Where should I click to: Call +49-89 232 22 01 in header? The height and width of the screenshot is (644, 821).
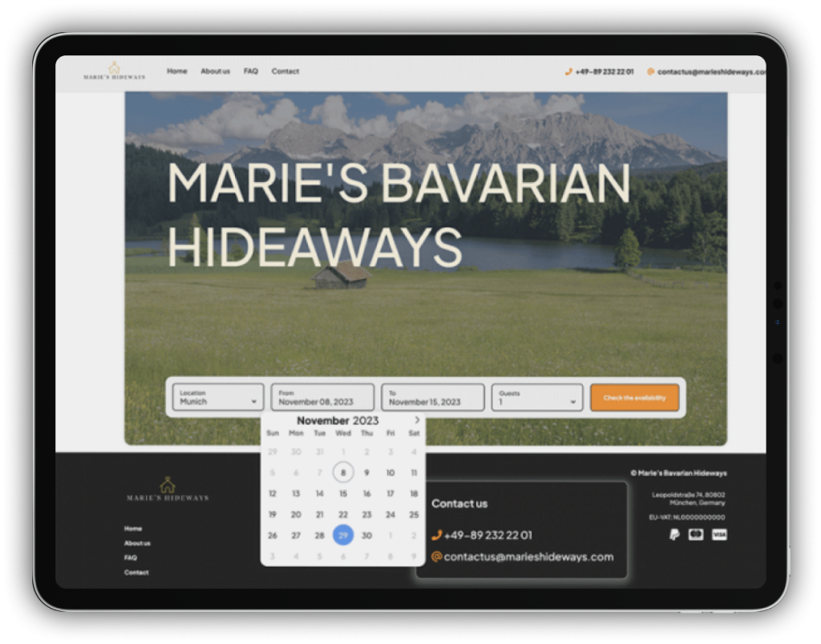[x=605, y=71]
